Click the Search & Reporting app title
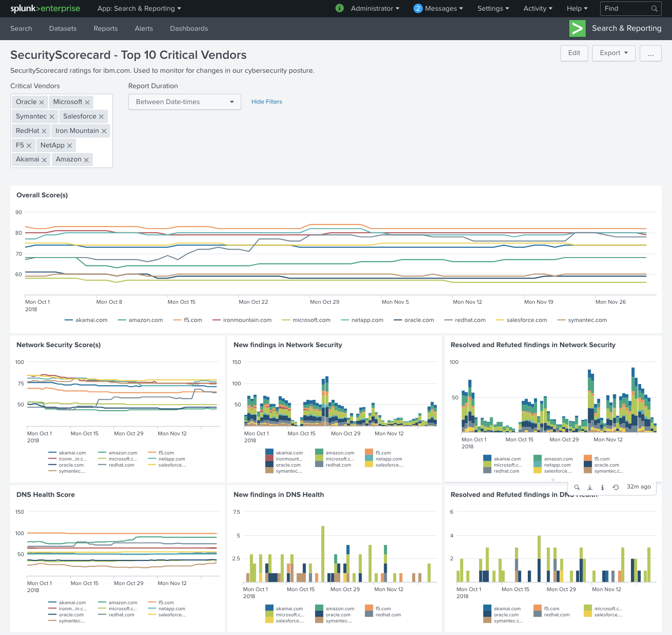This screenshot has height=635, width=672. pos(627,28)
